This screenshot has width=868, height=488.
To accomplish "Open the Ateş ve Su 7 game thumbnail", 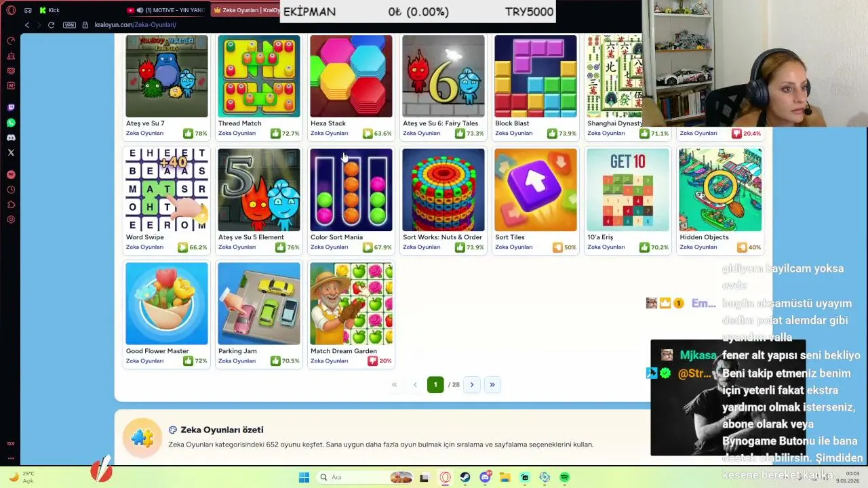I will [x=167, y=76].
